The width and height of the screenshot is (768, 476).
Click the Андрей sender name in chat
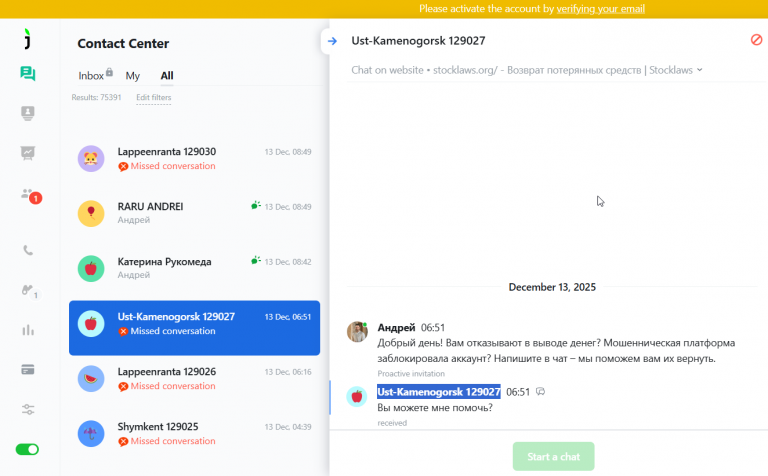coord(396,327)
